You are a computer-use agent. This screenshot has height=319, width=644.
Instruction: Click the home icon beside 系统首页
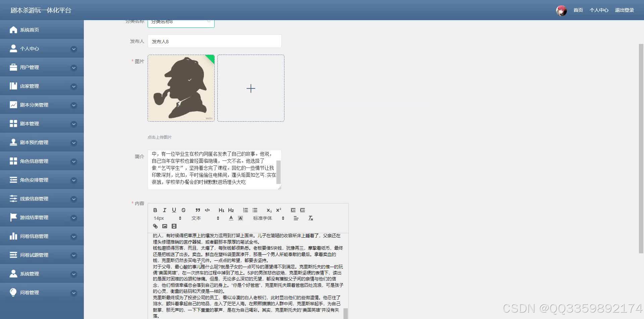pyautogui.click(x=13, y=29)
